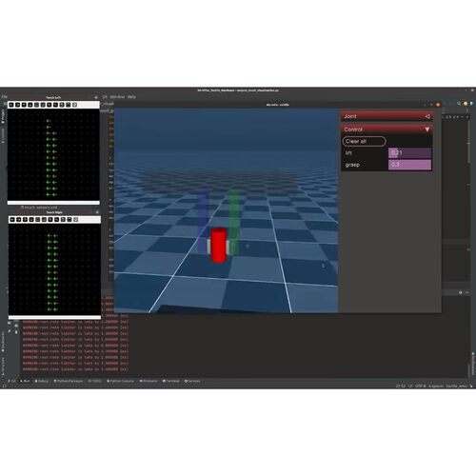476x476 pixels.
Task: Toggle the Project side panel tab
Action: point(3,116)
